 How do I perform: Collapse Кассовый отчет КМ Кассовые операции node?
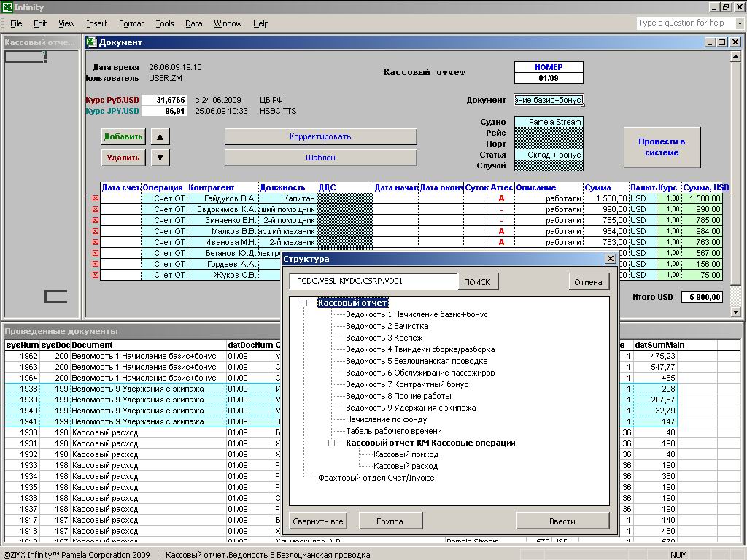pyautogui.click(x=332, y=443)
